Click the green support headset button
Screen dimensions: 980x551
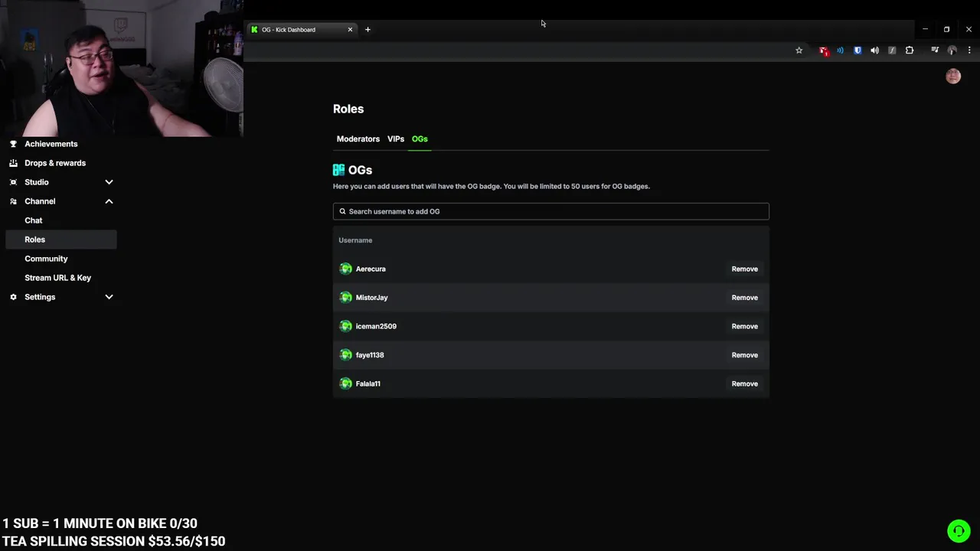pos(958,530)
